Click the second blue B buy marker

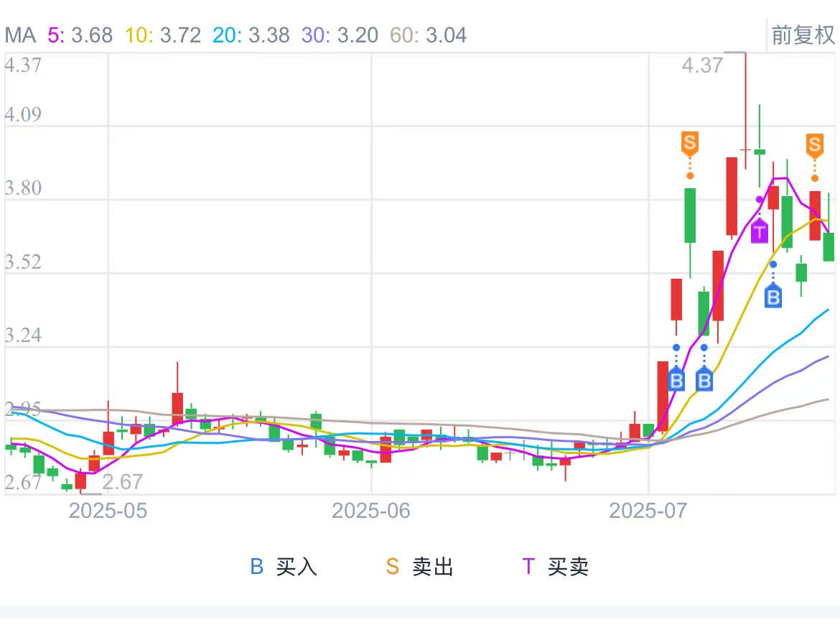click(x=704, y=379)
